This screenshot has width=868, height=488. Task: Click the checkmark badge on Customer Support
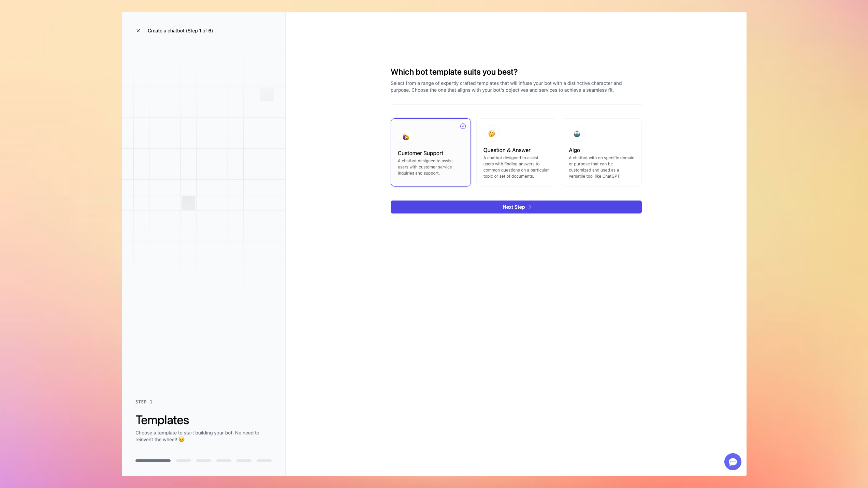[x=463, y=126]
